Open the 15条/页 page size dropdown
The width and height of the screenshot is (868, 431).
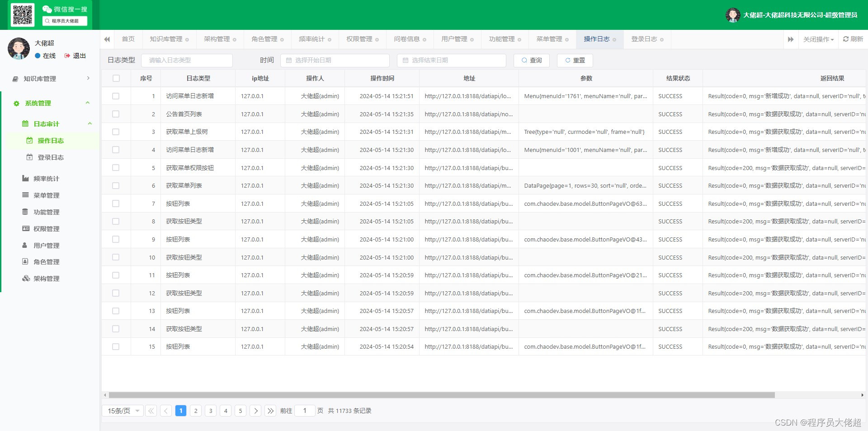coord(123,411)
